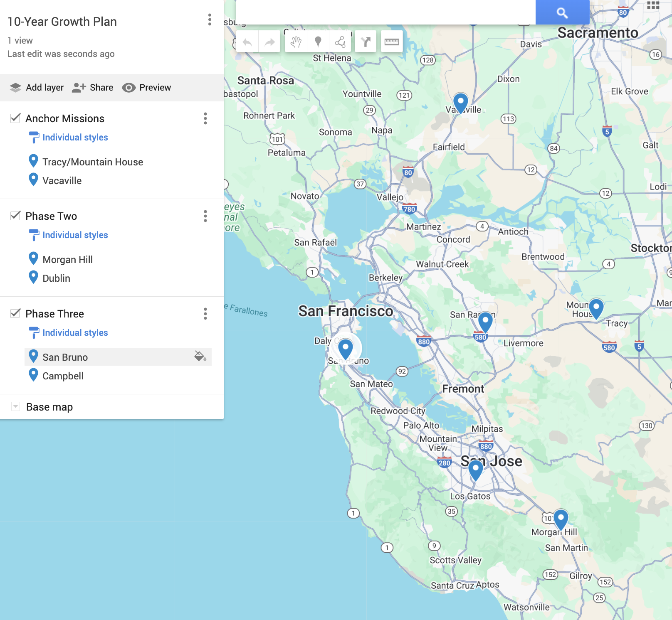Click the redo arrow in map toolbar
672x620 pixels.
pos(270,42)
